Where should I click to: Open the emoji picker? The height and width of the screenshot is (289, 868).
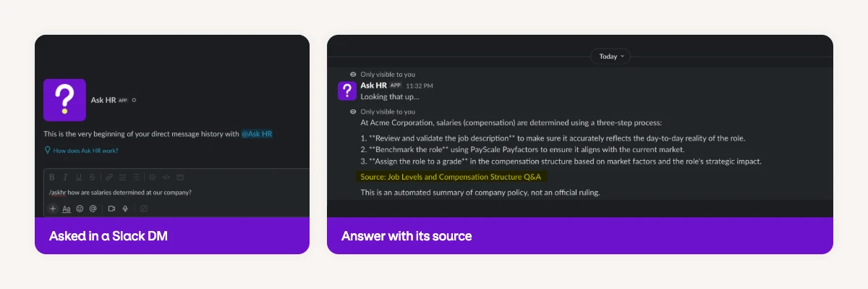click(80, 209)
